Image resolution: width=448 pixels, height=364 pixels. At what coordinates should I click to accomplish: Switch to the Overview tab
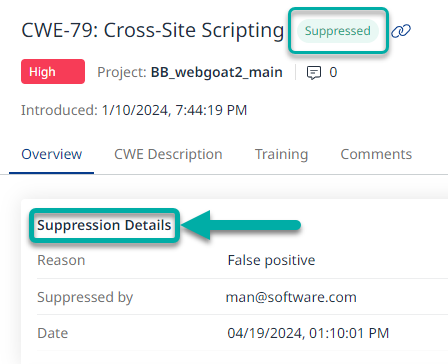click(x=52, y=154)
